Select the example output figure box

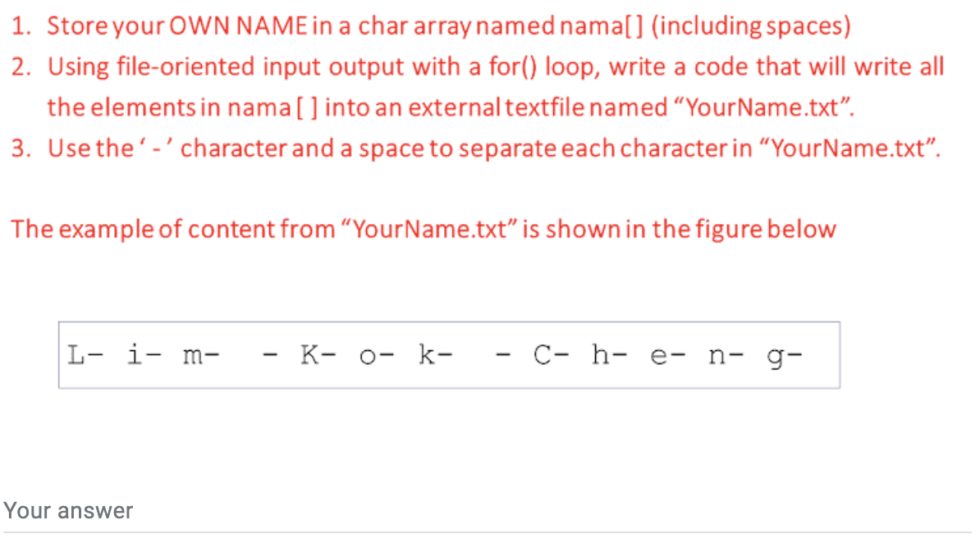click(x=448, y=355)
